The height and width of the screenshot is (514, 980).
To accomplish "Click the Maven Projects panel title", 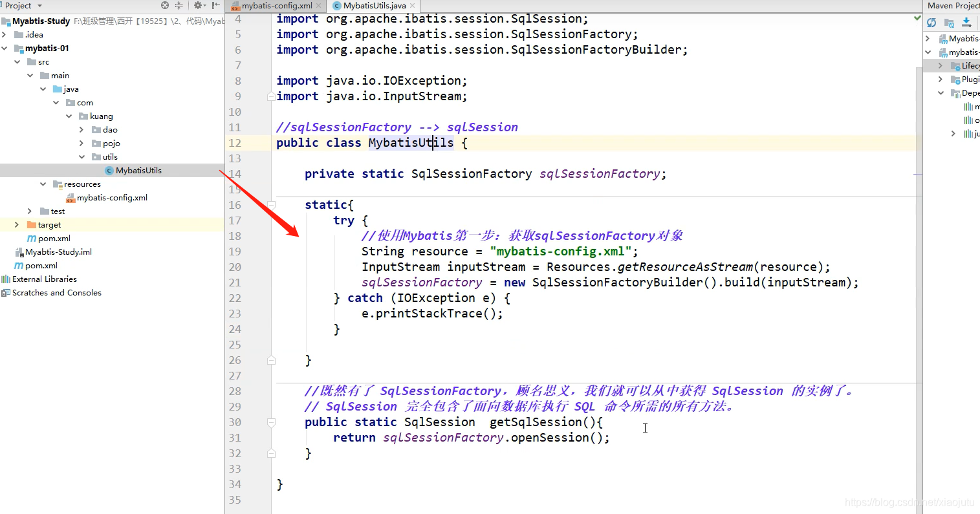I will (953, 6).
